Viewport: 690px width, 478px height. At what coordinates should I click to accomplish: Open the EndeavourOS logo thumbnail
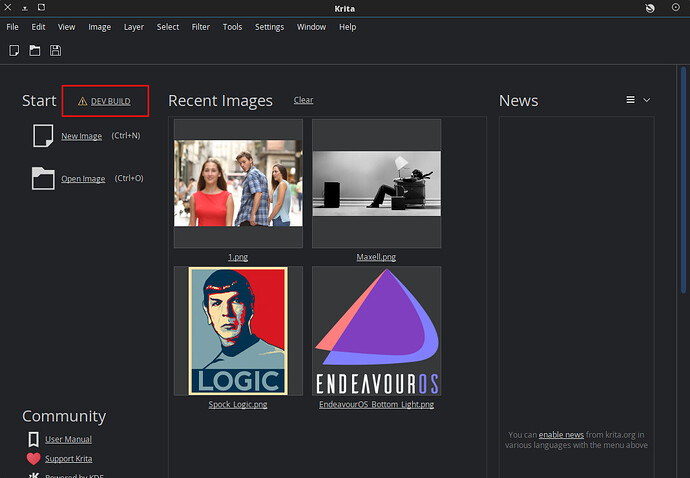pos(376,331)
